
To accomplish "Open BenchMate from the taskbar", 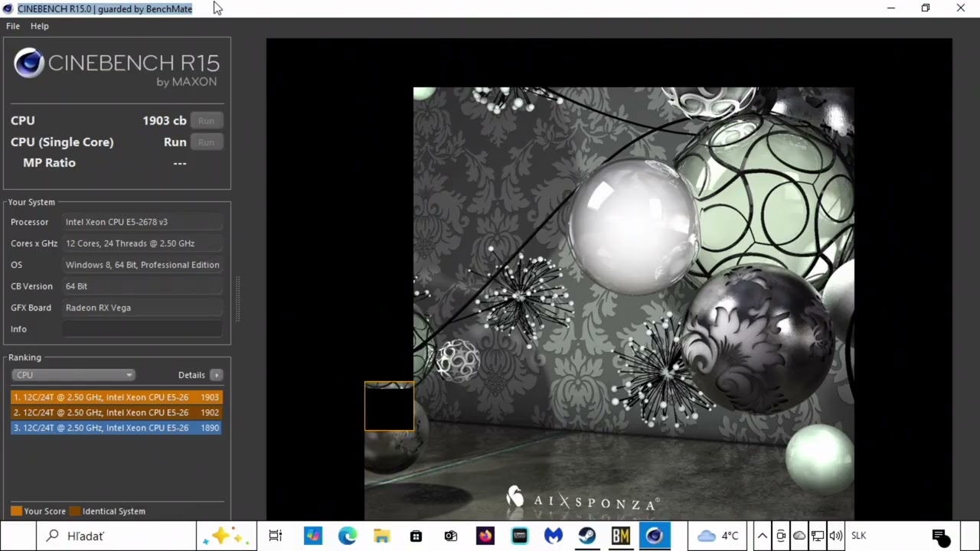I will point(621,536).
